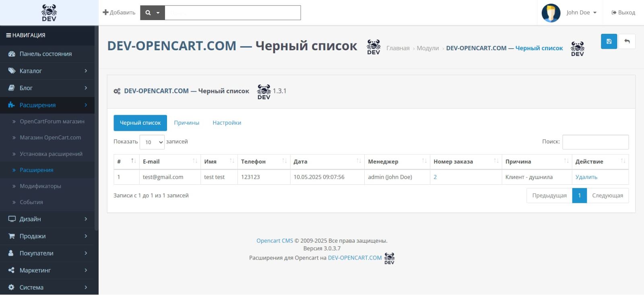Viewport: 644px width, 295px height.
Task: Click the Расширения puzzle icon
Action: [12, 105]
